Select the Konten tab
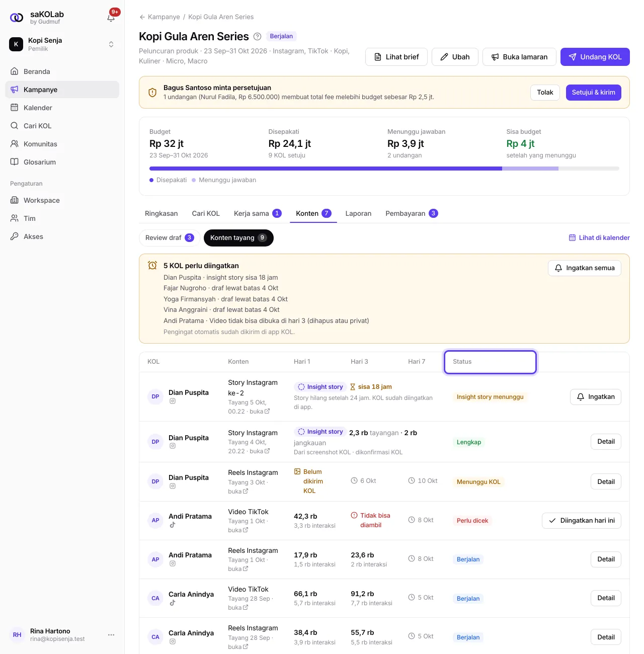644x654 pixels. click(313, 213)
